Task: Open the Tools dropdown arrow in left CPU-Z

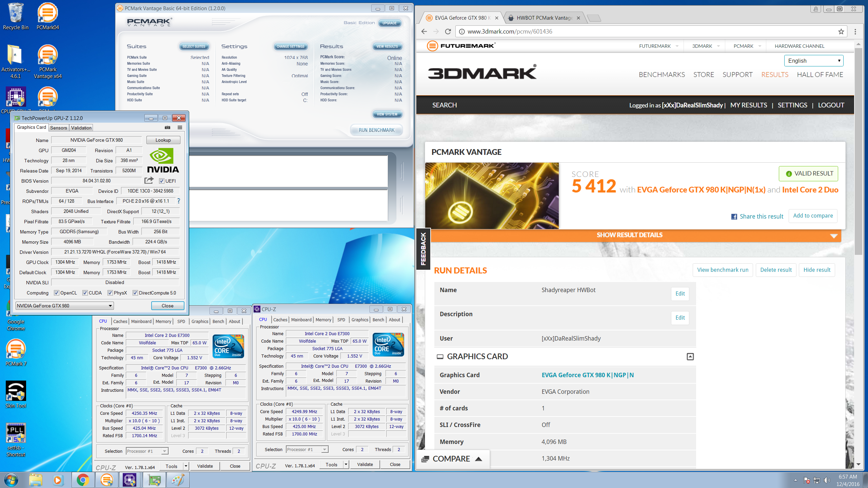Action: pyautogui.click(x=186, y=466)
